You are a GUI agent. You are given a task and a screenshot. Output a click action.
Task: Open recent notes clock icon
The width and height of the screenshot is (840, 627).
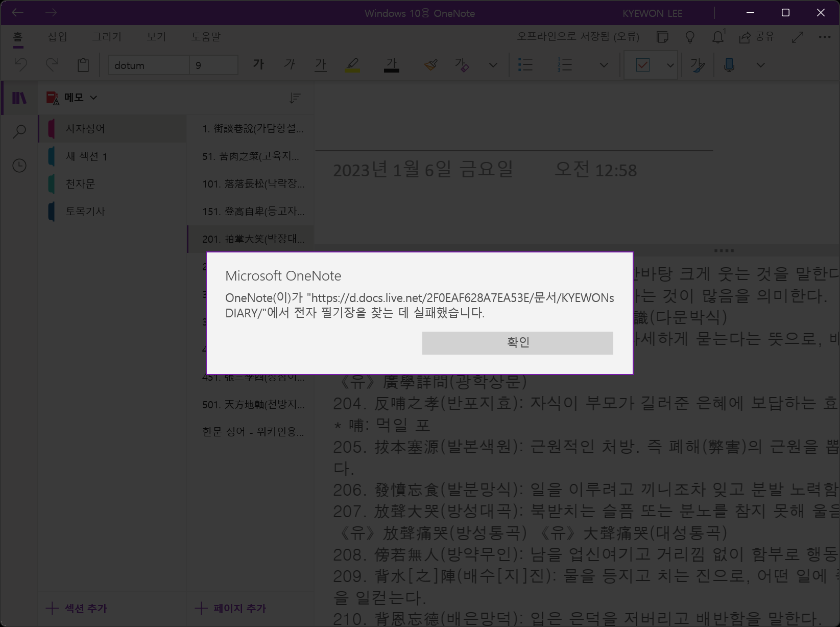pyautogui.click(x=19, y=166)
